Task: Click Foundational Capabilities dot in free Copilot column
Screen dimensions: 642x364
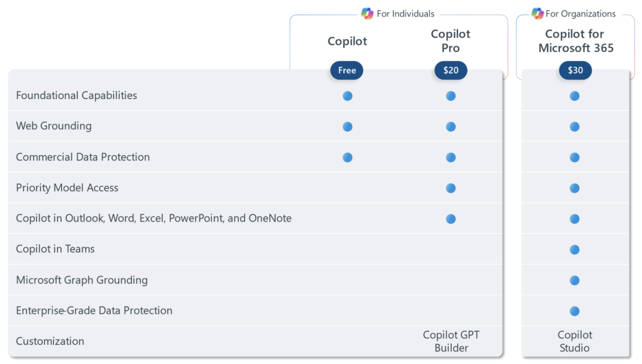Action: pos(347,96)
